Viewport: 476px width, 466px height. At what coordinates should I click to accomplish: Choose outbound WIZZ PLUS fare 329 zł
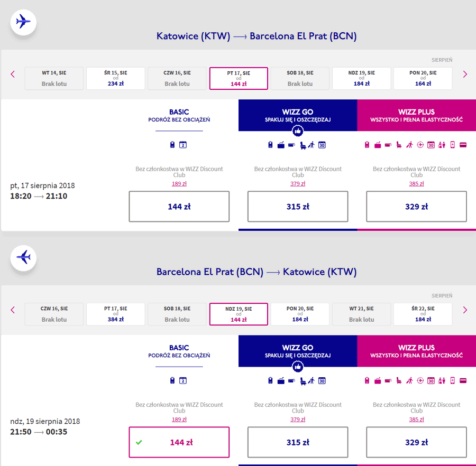[417, 207]
